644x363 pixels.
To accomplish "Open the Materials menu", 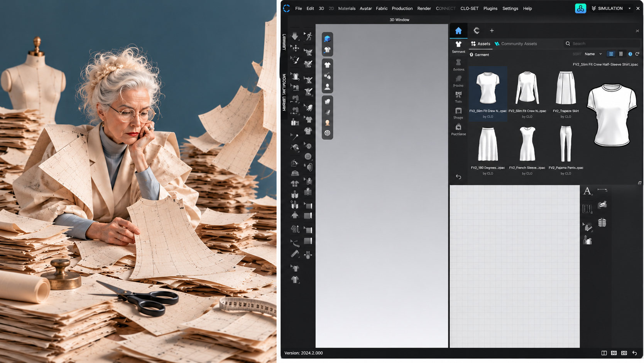I will point(347,8).
